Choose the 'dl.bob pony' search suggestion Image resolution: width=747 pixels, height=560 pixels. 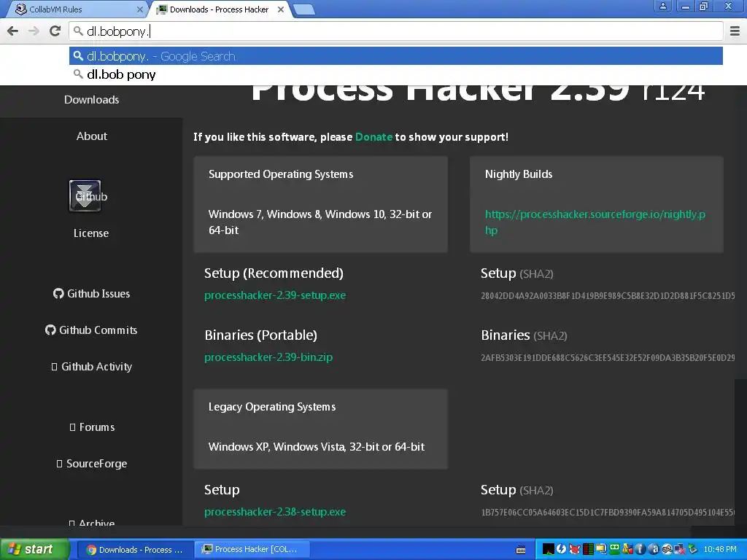pos(396,74)
